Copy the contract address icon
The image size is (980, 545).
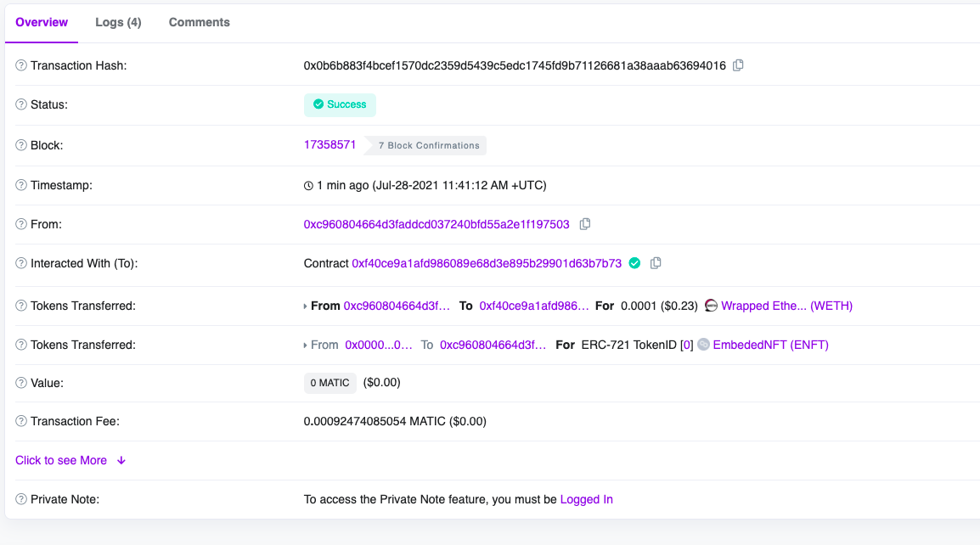[x=656, y=263]
